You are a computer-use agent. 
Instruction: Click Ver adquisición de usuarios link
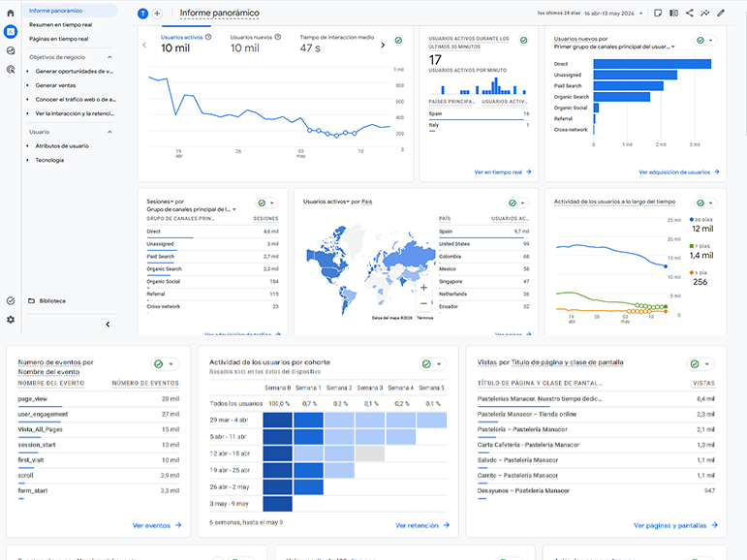[x=679, y=172]
